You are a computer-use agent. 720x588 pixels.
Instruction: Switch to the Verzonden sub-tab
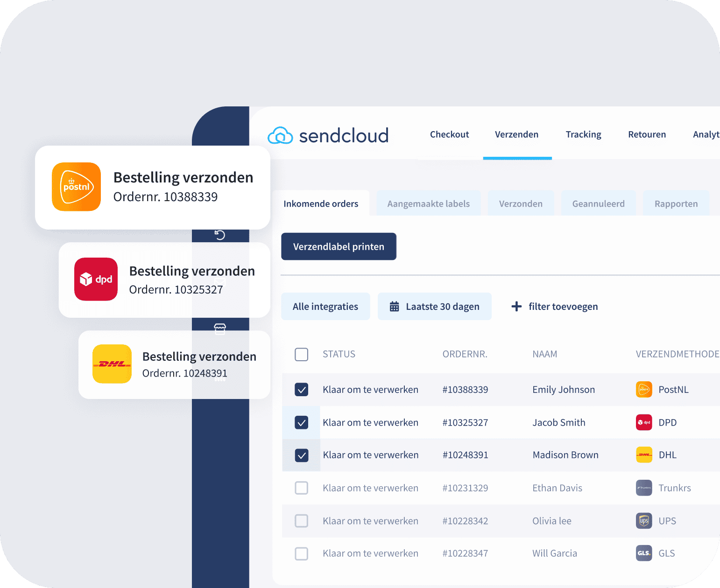pyautogui.click(x=521, y=203)
